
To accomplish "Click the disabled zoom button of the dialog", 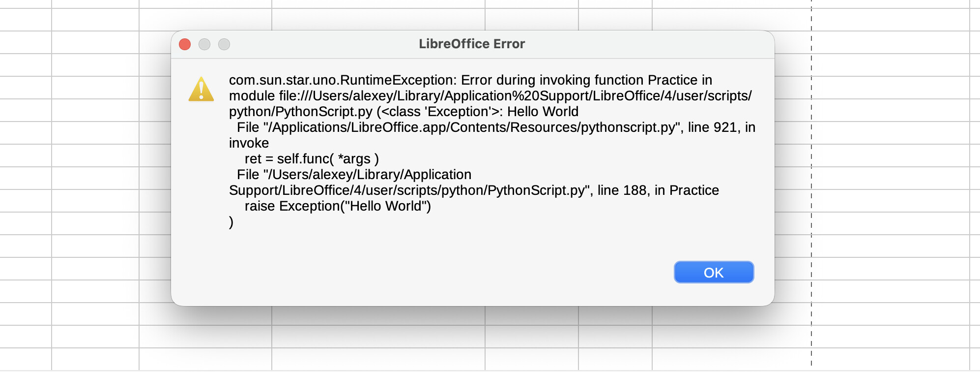I will pos(224,44).
